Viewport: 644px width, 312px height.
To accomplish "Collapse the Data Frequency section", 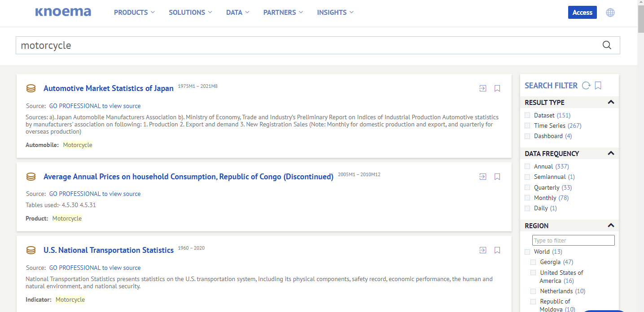I will point(611,153).
